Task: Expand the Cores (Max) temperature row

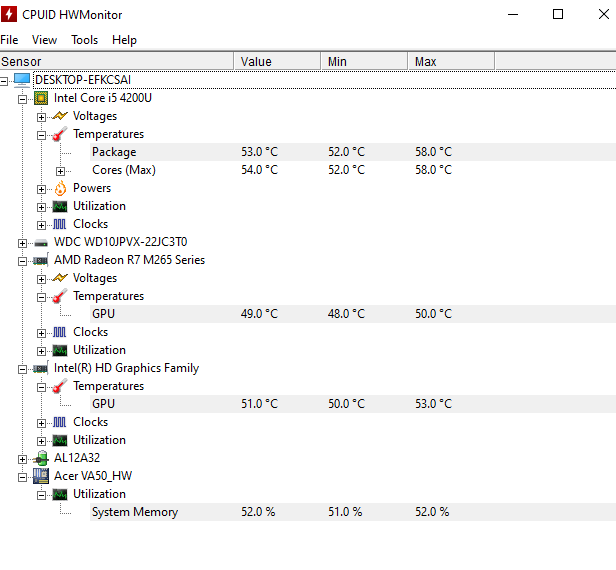Action: pyautogui.click(x=60, y=170)
